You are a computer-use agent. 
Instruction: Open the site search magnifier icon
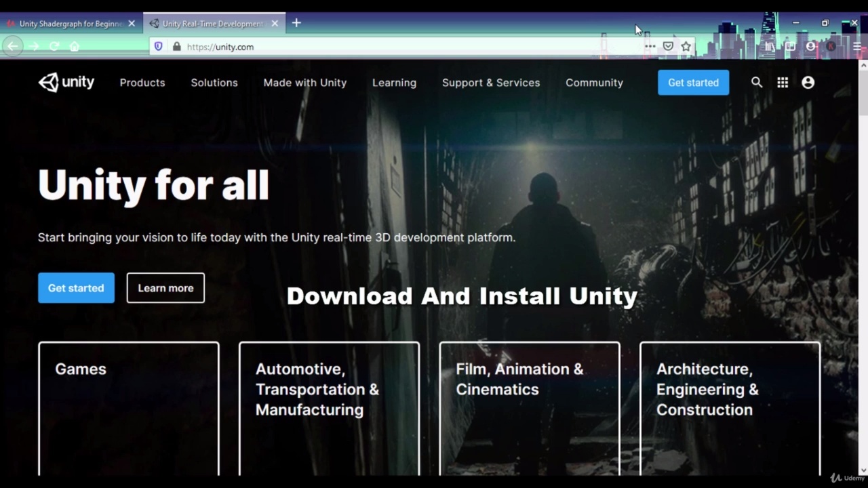click(757, 83)
